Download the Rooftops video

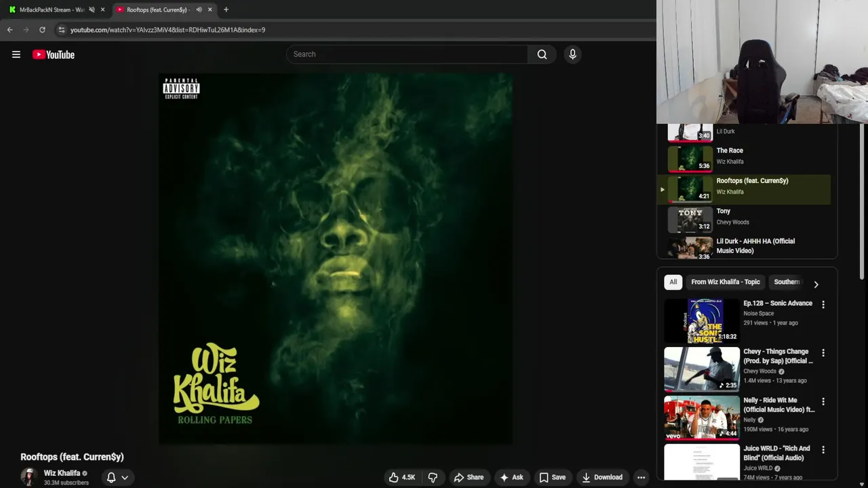coord(602,477)
